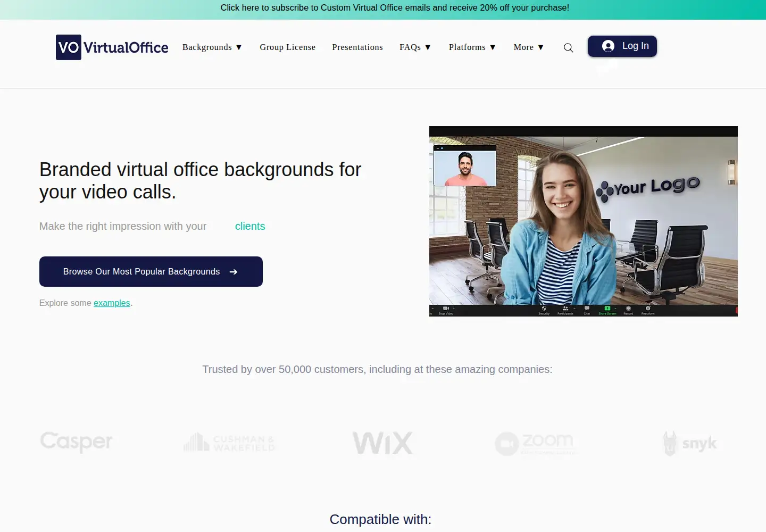The width and height of the screenshot is (766, 532).
Task: Click the small man video thumbnail in image
Action: (x=465, y=165)
